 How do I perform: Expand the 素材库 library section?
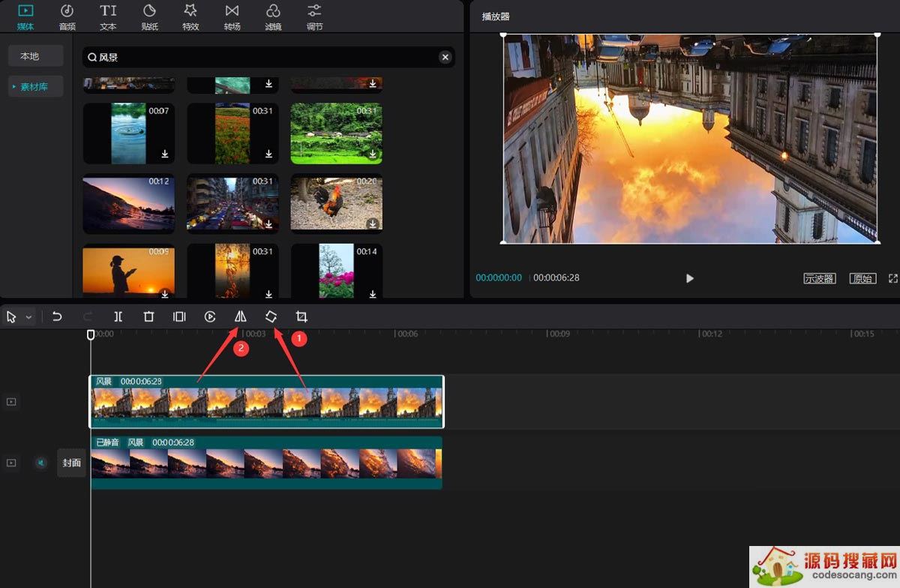tap(34, 86)
